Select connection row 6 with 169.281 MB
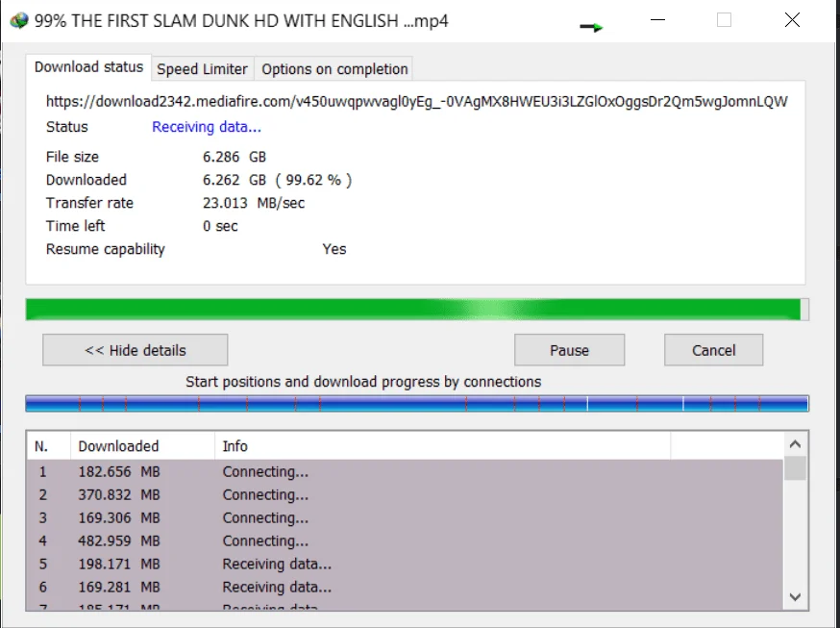 [405, 587]
